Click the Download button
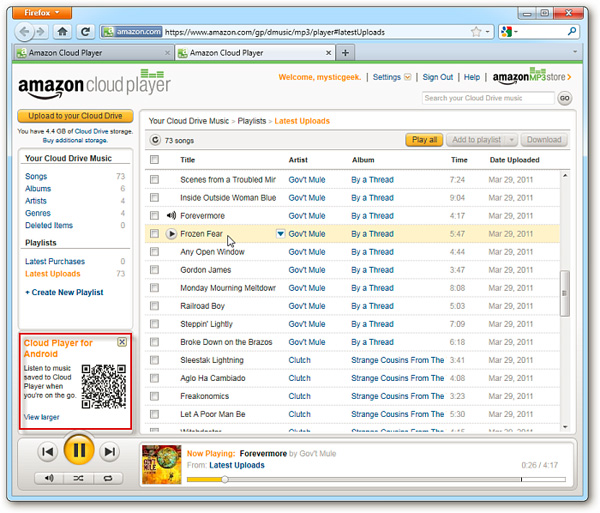 pyautogui.click(x=544, y=140)
